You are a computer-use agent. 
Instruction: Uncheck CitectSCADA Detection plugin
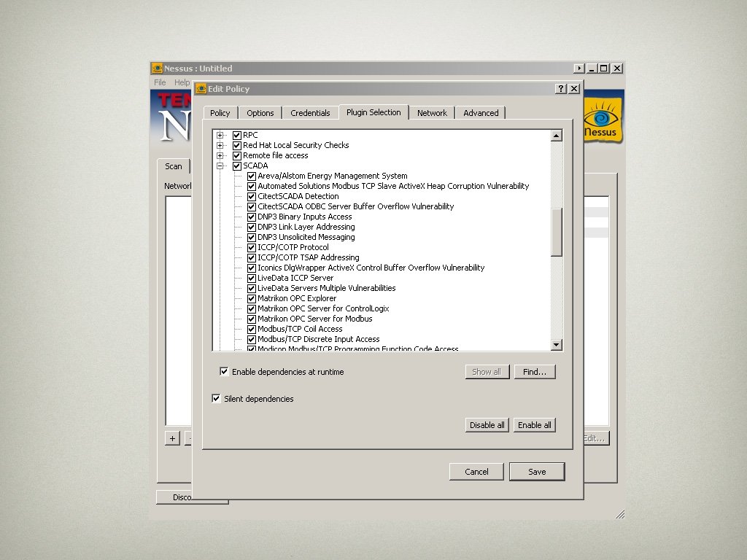pyautogui.click(x=252, y=197)
